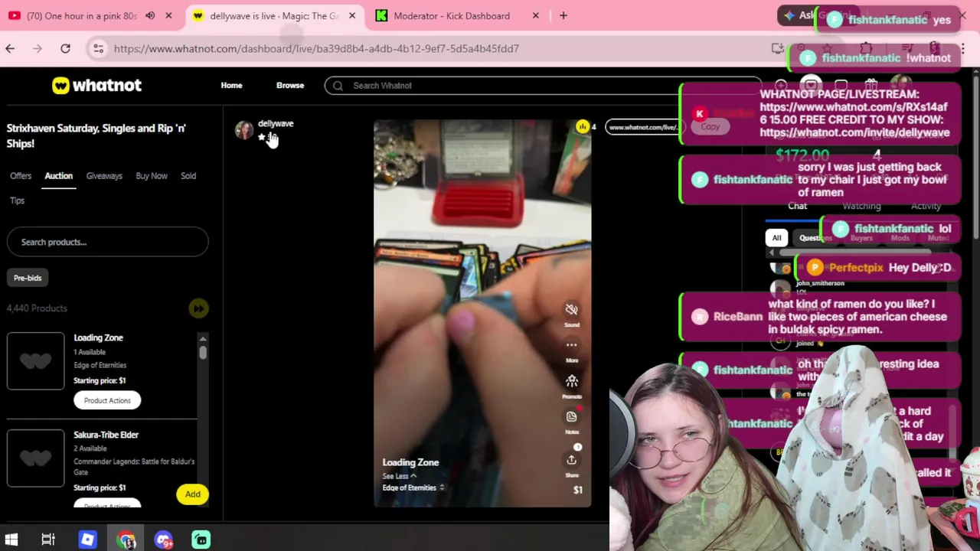980x551 pixels.
Task: Open the Tips tab
Action: 18,201
